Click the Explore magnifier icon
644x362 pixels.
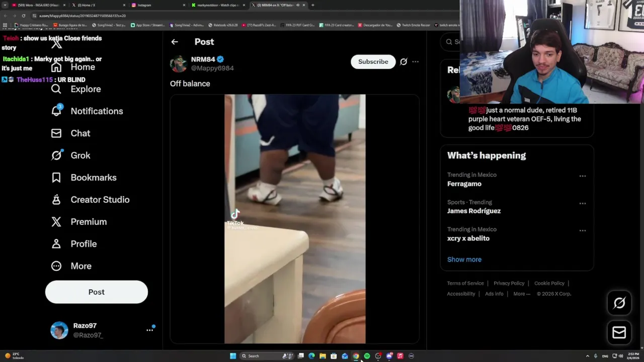point(56,89)
